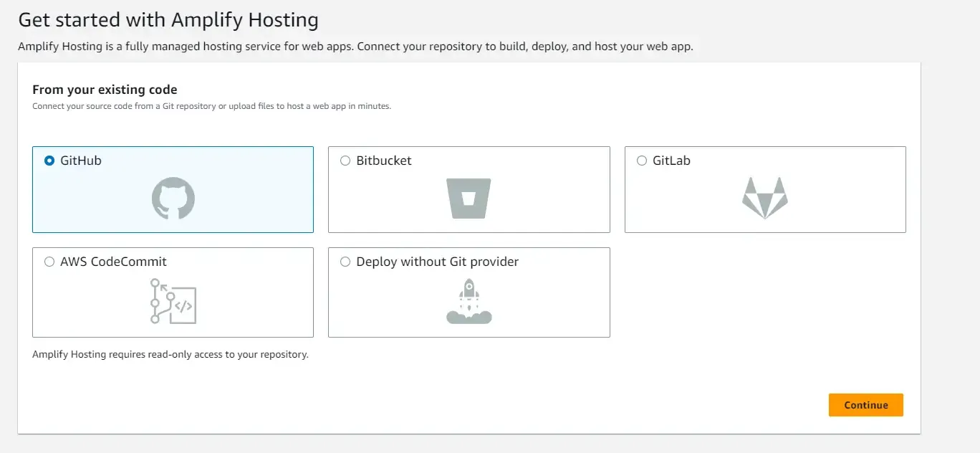Select the Deploy without Git provider option
This screenshot has width=980, height=453.
point(345,262)
